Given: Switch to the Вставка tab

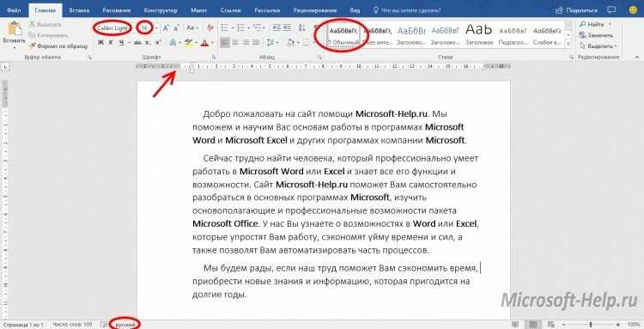Looking at the screenshot, I should [79, 9].
